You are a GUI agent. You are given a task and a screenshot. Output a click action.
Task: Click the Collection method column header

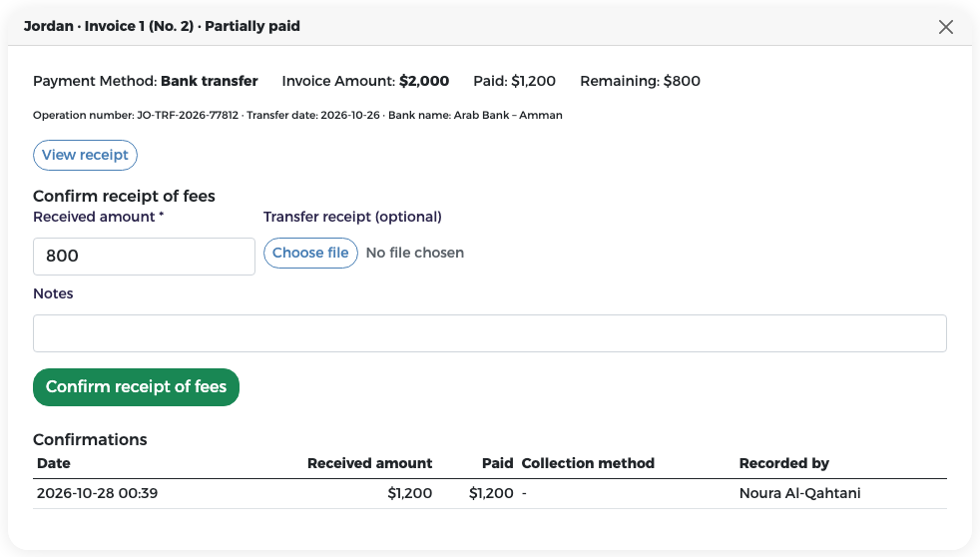click(x=588, y=463)
